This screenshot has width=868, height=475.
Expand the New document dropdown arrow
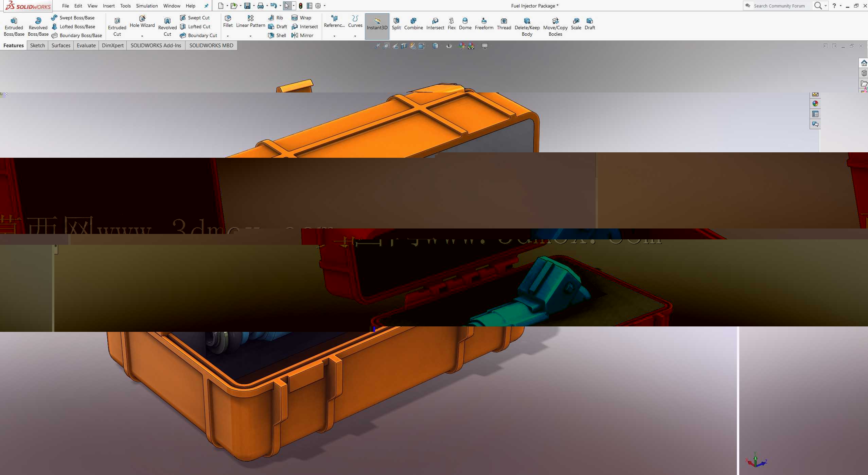click(227, 6)
